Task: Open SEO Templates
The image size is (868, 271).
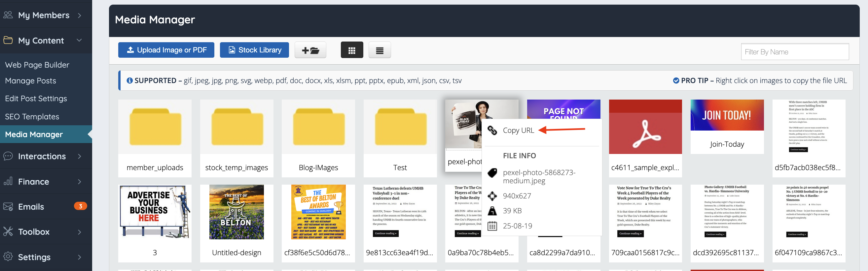Action: point(32,117)
